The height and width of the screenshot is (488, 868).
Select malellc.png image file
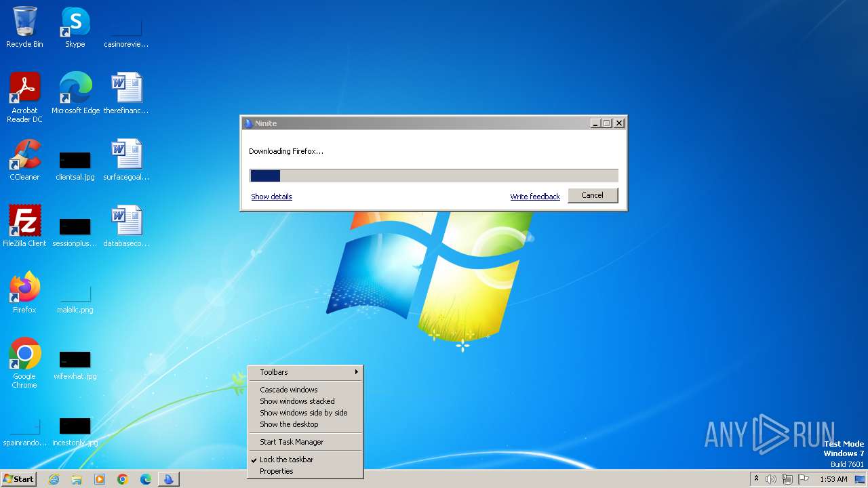point(75,299)
